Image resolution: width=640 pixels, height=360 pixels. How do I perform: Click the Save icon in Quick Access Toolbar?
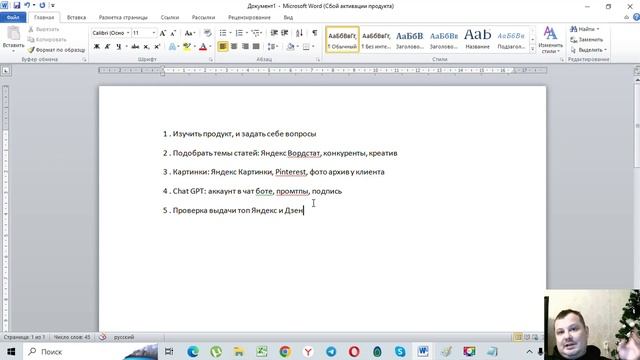click(x=17, y=5)
